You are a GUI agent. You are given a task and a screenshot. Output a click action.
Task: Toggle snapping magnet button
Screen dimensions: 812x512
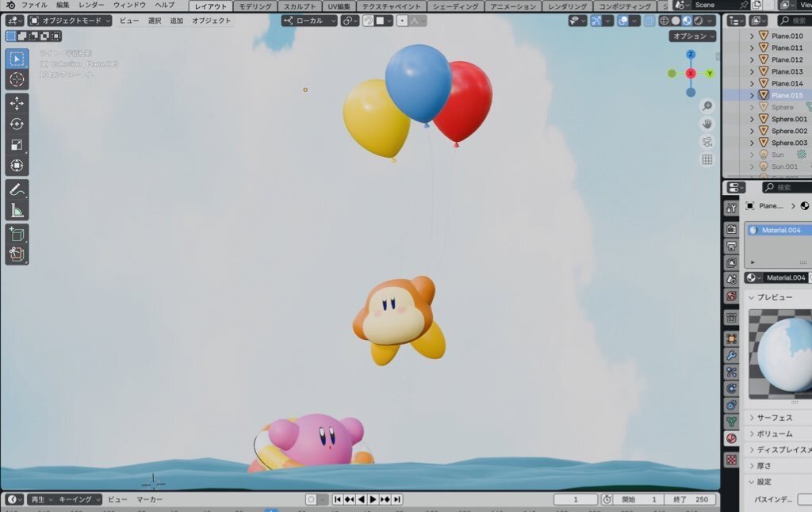point(368,21)
